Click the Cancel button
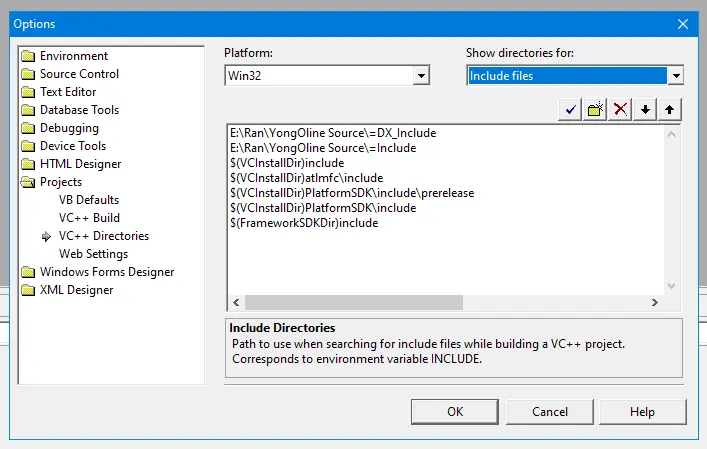Viewport: 707px width, 449px height. point(550,412)
